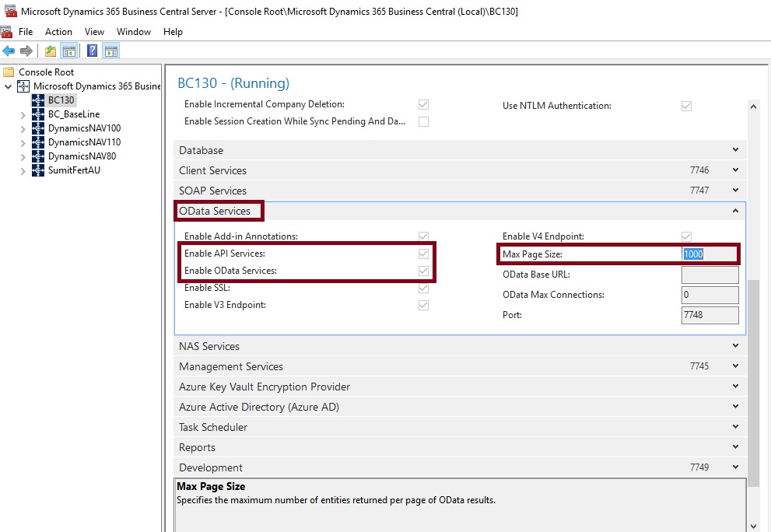This screenshot has height=532, width=771.
Task: Click the Back arrow toolbar icon
Action: coord(9,51)
